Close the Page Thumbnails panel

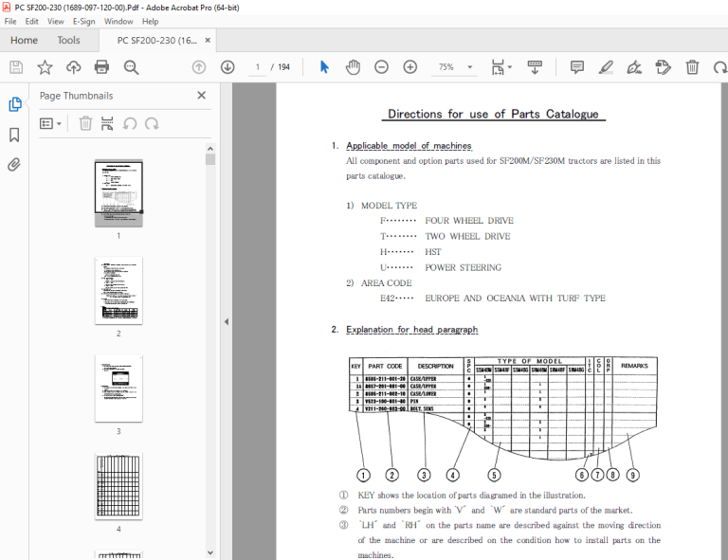tap(202, 95)
